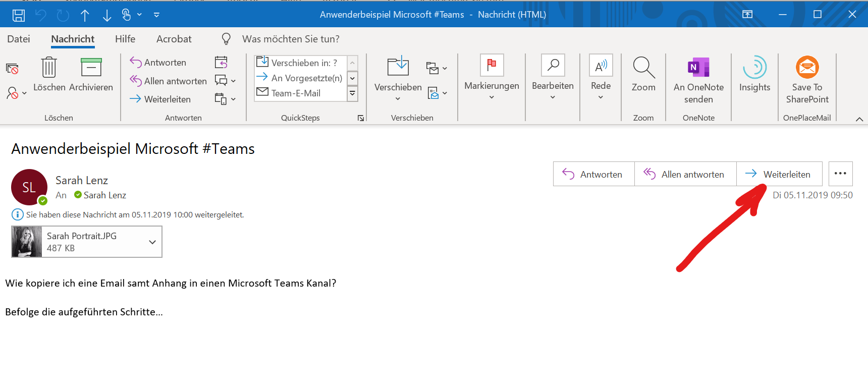868x388 pixels.
Task: Collapse the ribbon with the chevron
Action: click(859, 119)
